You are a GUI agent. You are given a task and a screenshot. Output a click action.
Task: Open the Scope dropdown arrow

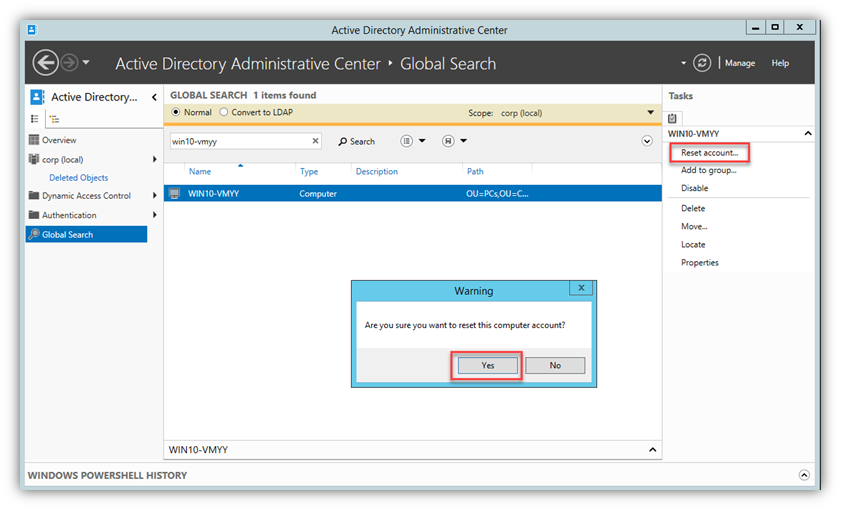coord(650,113)
